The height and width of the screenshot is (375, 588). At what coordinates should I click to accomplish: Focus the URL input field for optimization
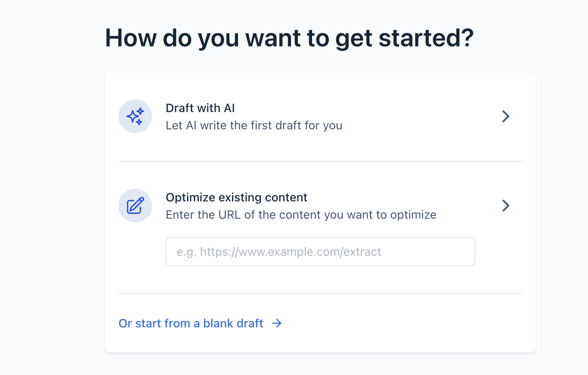[320, 252]
